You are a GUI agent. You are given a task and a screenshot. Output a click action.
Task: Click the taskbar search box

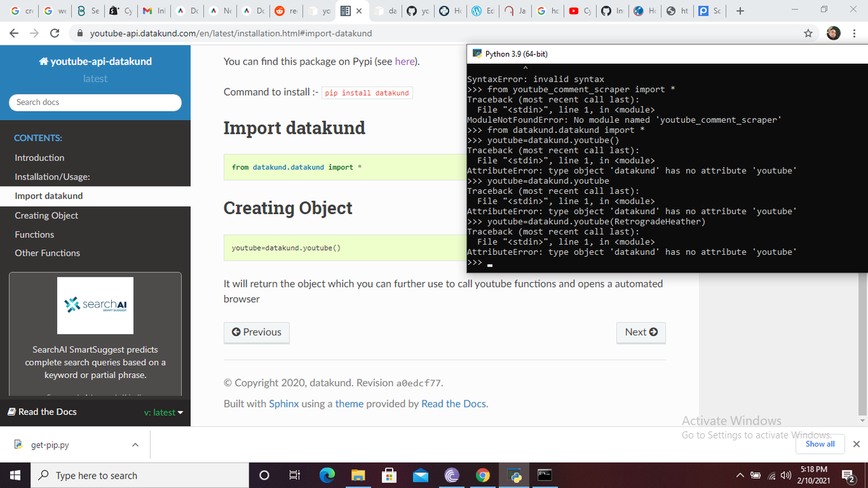(x=140, y=475)
